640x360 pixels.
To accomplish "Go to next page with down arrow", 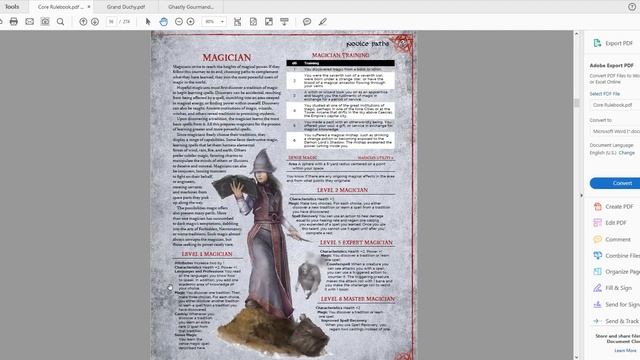I will point(95,22).
